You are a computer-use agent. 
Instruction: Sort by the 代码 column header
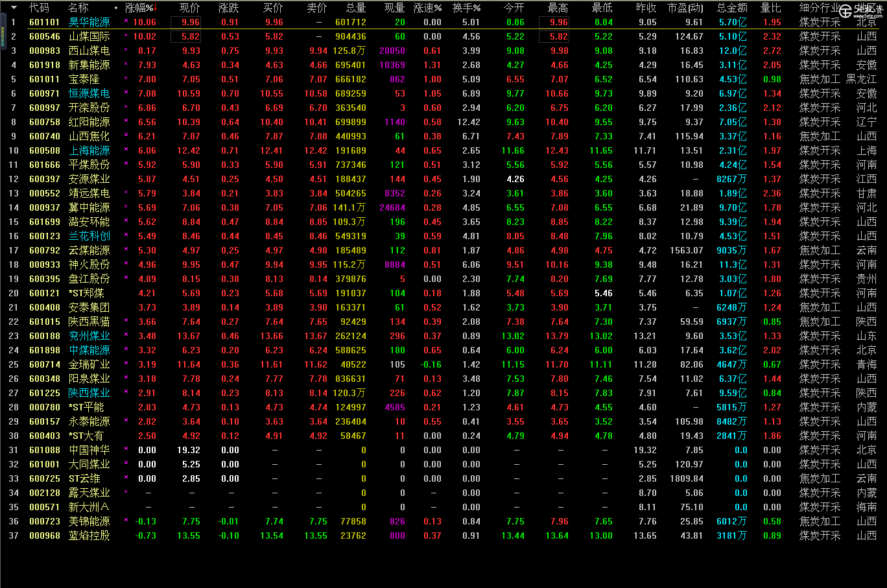pos(39,8)
